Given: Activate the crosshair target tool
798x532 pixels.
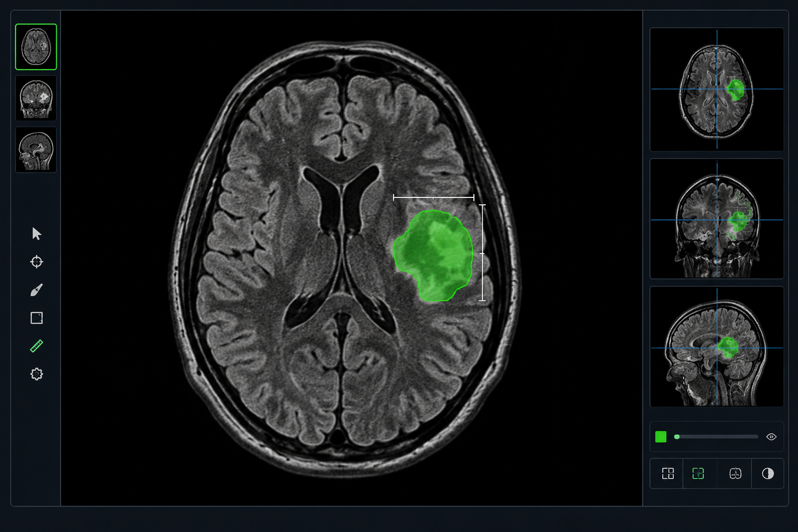Looking at the screenshot, I should 36,262.
